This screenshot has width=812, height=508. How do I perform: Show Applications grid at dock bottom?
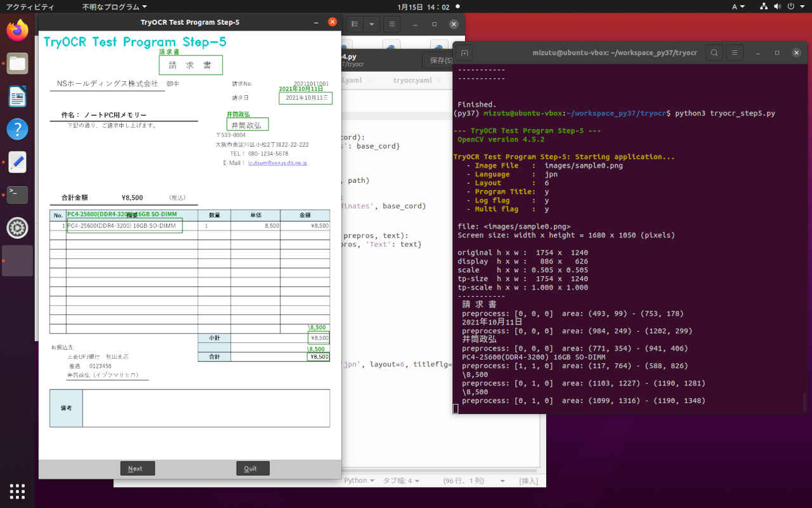pyautogui.click(x=17, y=491)
